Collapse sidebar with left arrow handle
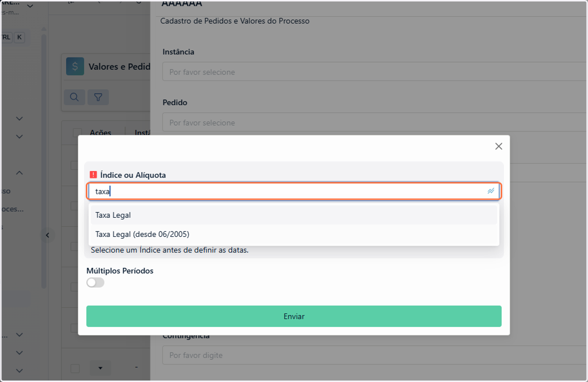The image size is (588, 382). click(x=48, y=235)
